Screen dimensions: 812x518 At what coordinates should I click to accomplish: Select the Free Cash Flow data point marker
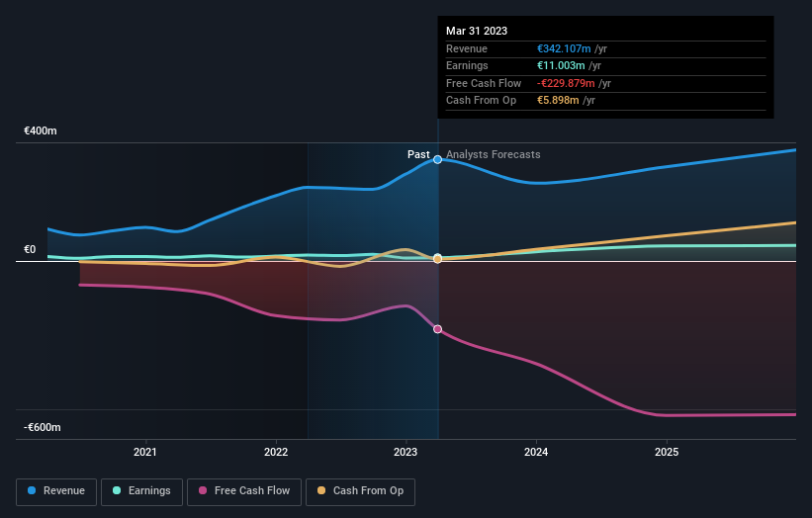(437, 329)
